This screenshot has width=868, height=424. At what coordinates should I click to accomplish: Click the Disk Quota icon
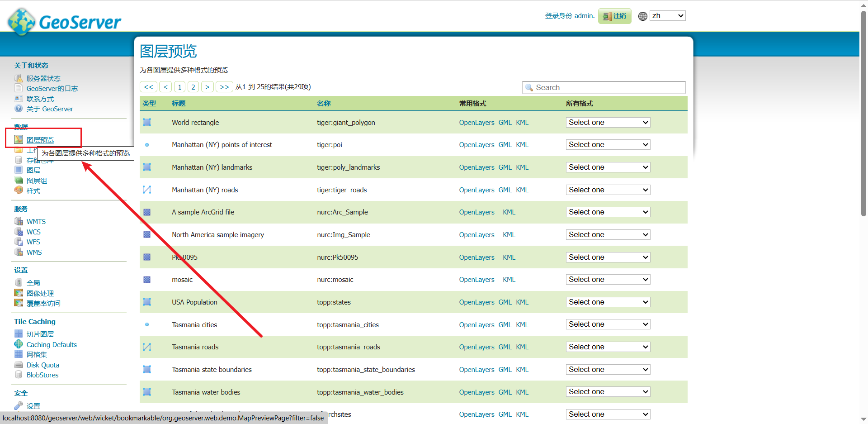pyautogui.click(x=19, y=365)
